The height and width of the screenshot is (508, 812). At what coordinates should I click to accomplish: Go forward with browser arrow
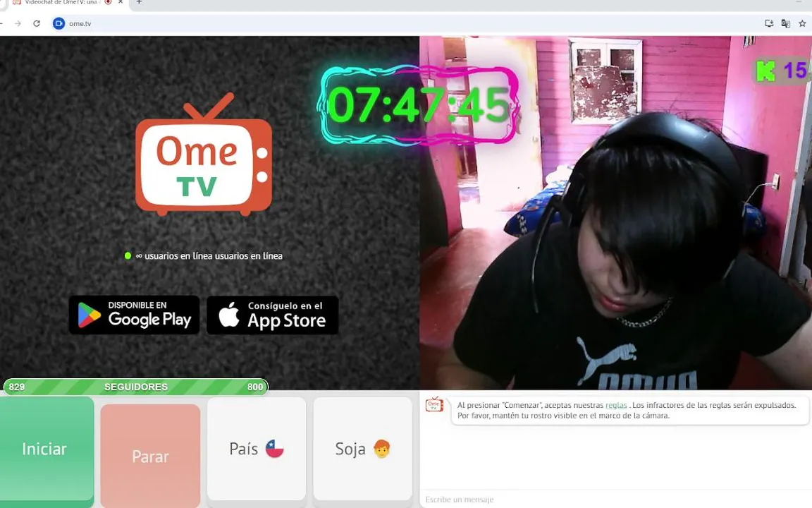[x=18, y=23]
